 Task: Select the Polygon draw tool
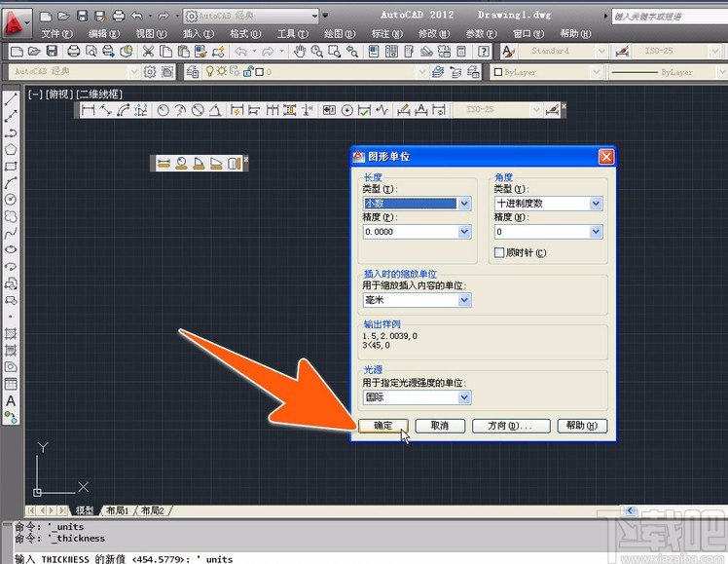point(11,149)
